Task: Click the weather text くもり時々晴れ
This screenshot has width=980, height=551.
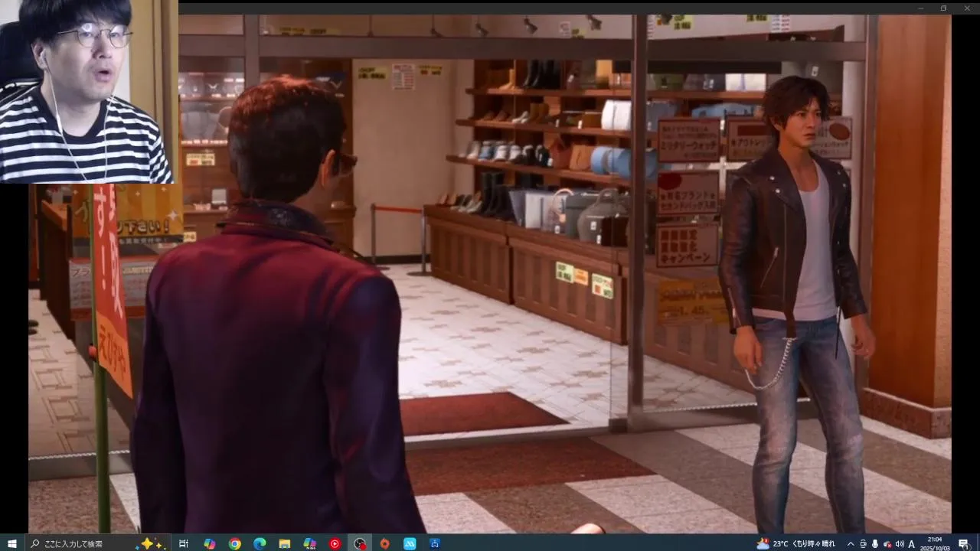Action: point(814,543)
